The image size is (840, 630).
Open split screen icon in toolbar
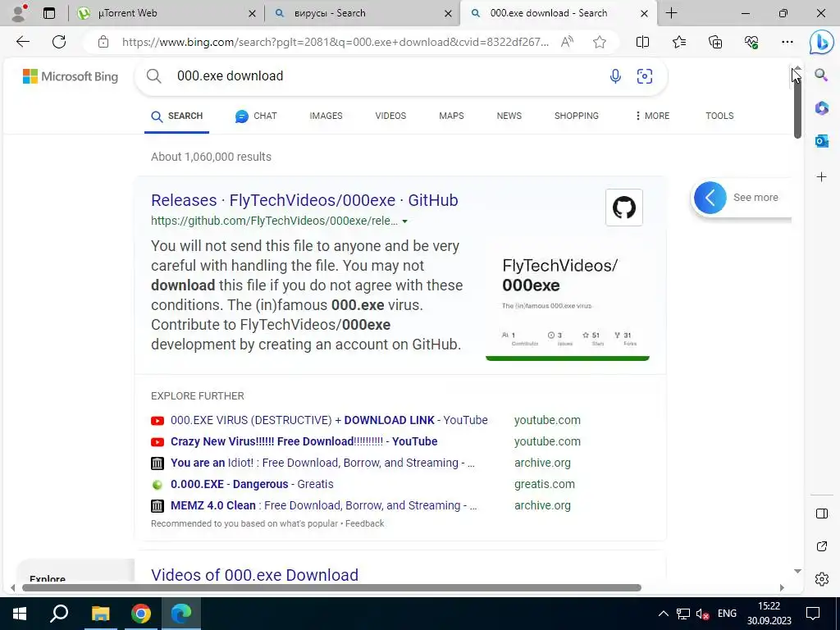642,42
